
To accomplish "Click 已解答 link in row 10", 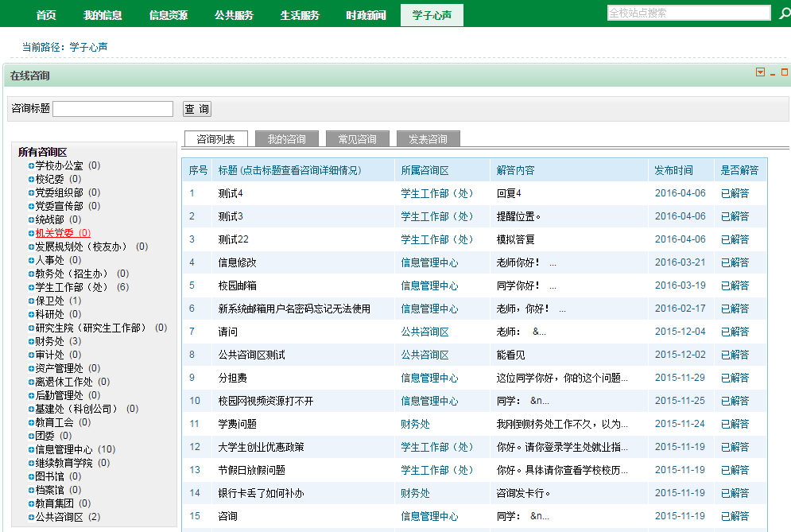I will click(x=735, y=401).
